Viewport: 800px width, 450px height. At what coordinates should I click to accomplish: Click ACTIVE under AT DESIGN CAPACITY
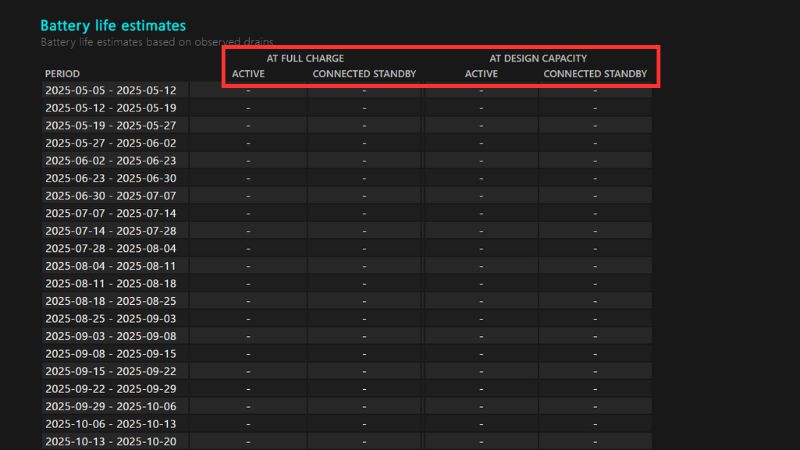coord(481,74)
